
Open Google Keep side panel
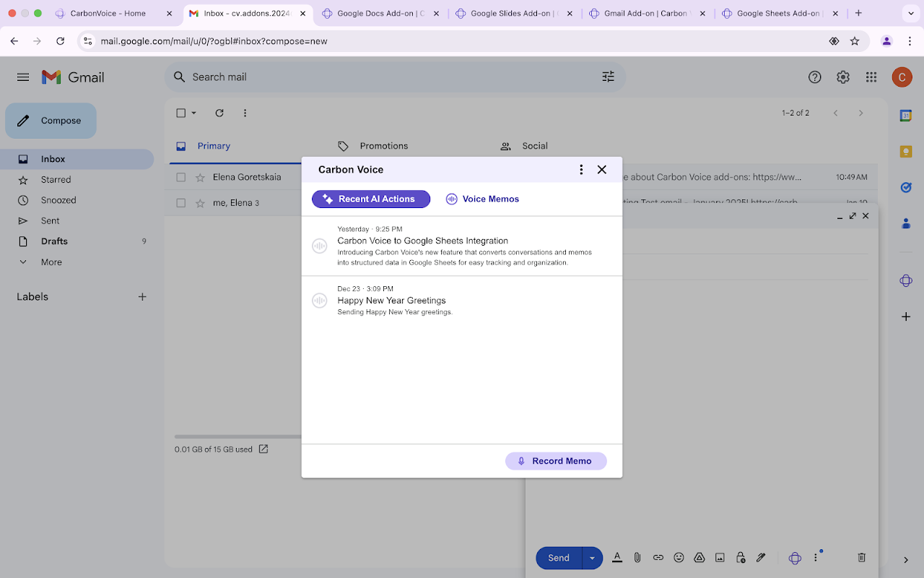[906, 151]
